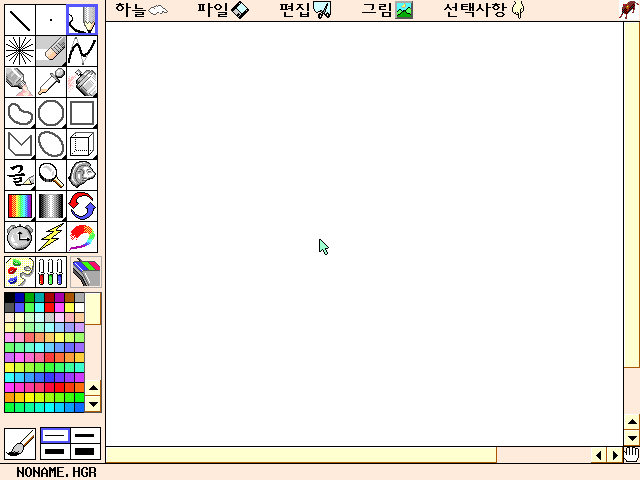Click the alarm clock tool
The height and width of the screenshot is (480, 640).
20,237
